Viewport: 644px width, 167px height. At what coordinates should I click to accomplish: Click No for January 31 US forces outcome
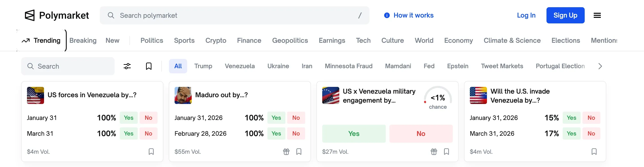tap(148, 118)
